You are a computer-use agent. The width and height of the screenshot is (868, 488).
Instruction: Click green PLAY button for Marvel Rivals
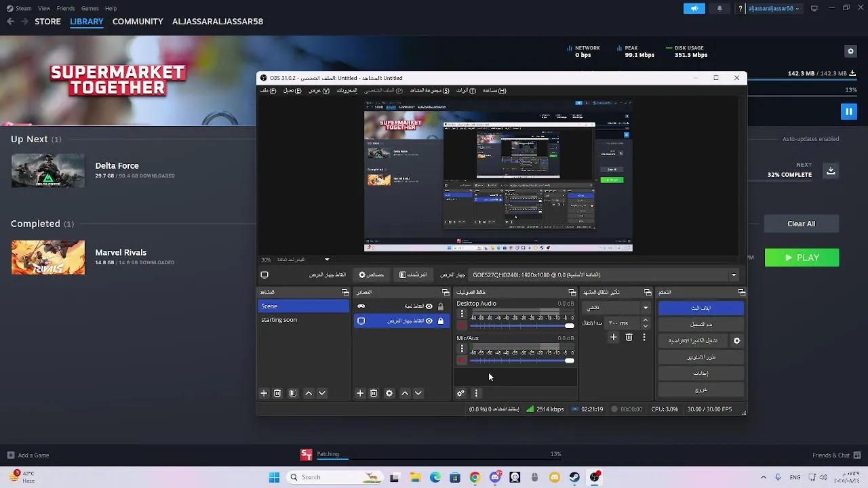tap(802, 258)
